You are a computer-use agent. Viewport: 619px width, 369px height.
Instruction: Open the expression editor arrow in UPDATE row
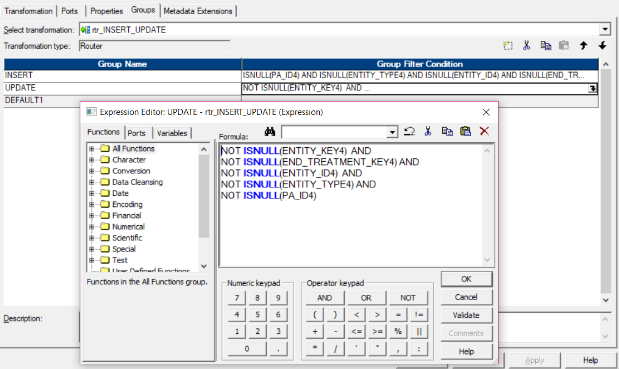592,88
